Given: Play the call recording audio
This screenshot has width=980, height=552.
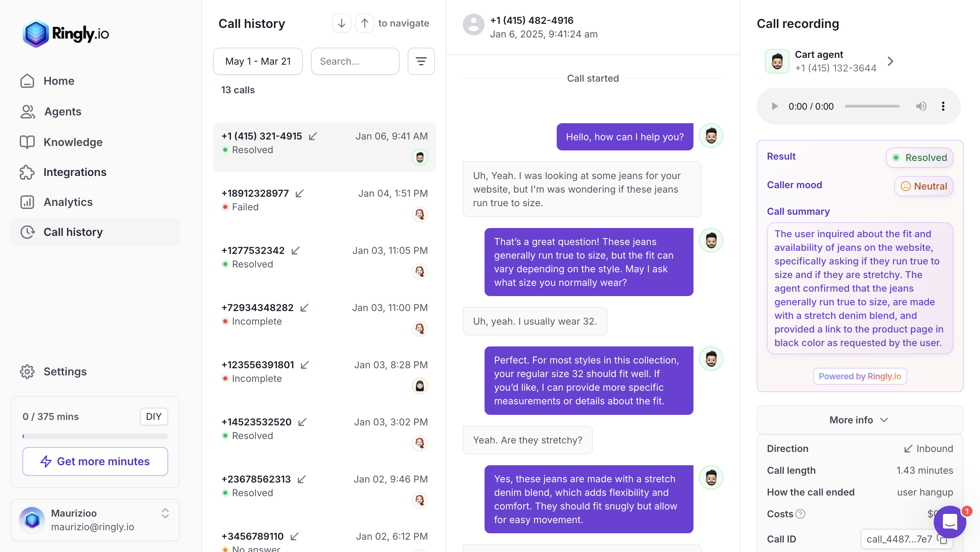Looking at the screenshot, I should pyautogui.click(x=774, y=106).
